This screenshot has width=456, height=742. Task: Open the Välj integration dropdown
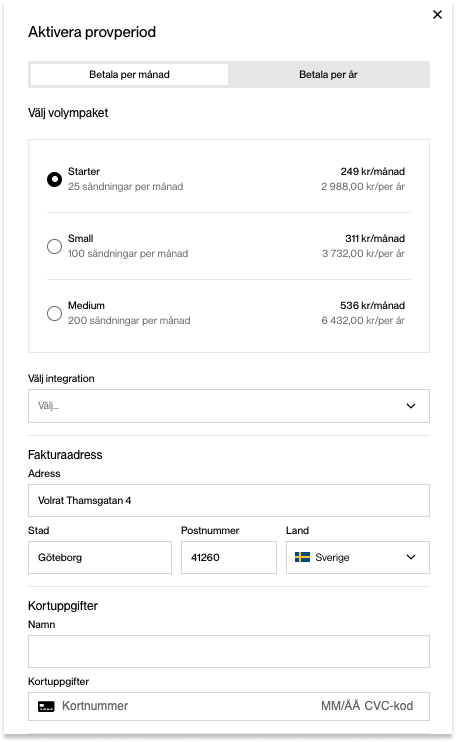(229, 406)
